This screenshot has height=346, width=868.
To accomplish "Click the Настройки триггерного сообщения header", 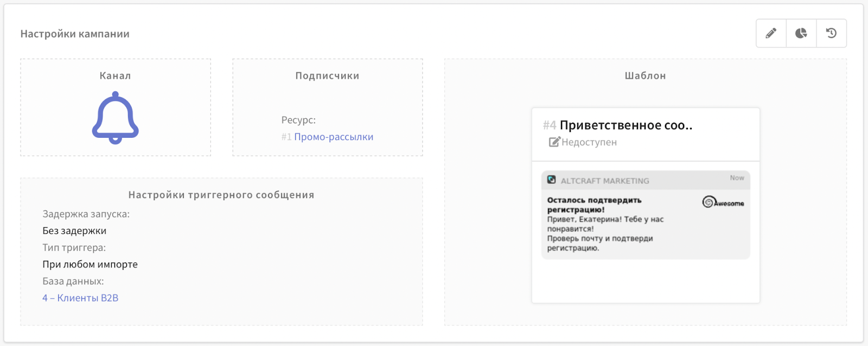I will click(x=221, y=195).
